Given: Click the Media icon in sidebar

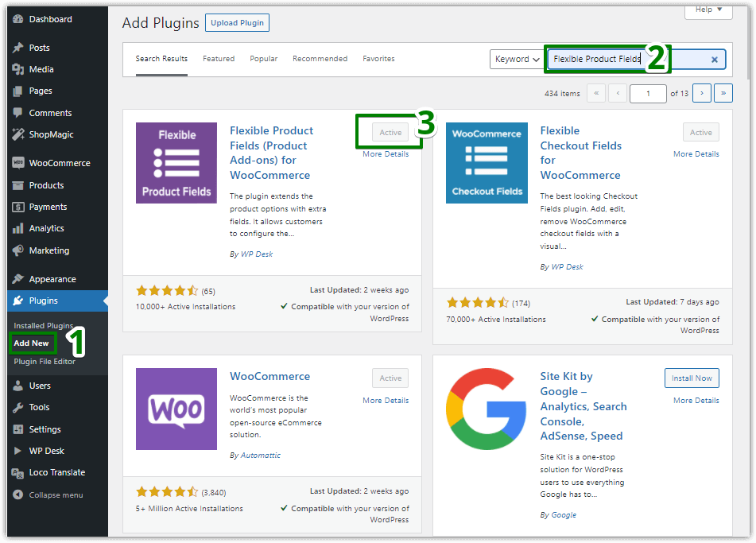Looking at the screenshot, I should (x=17, y=69).
